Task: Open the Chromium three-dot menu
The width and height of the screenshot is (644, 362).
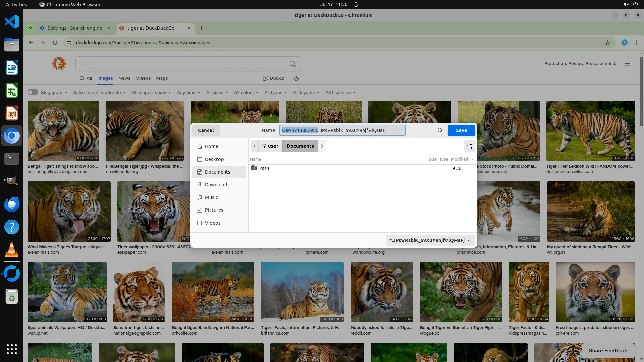Action: tap(636, 43)
